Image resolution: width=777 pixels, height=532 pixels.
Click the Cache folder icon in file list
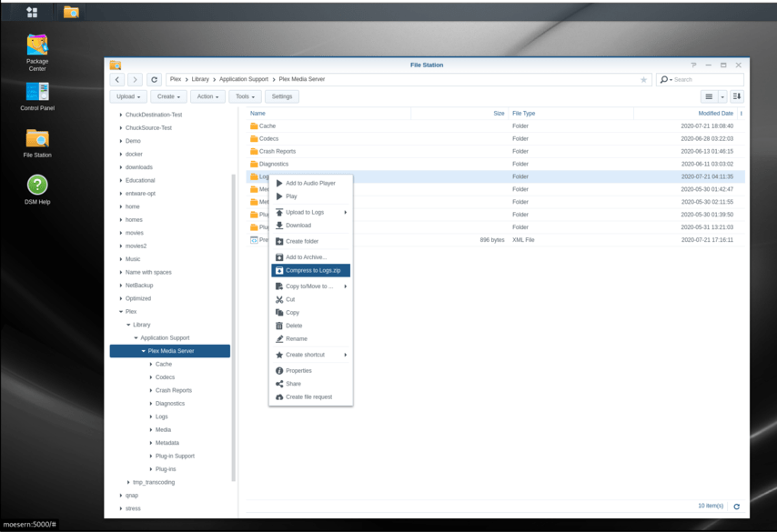[x=254, y=125]
